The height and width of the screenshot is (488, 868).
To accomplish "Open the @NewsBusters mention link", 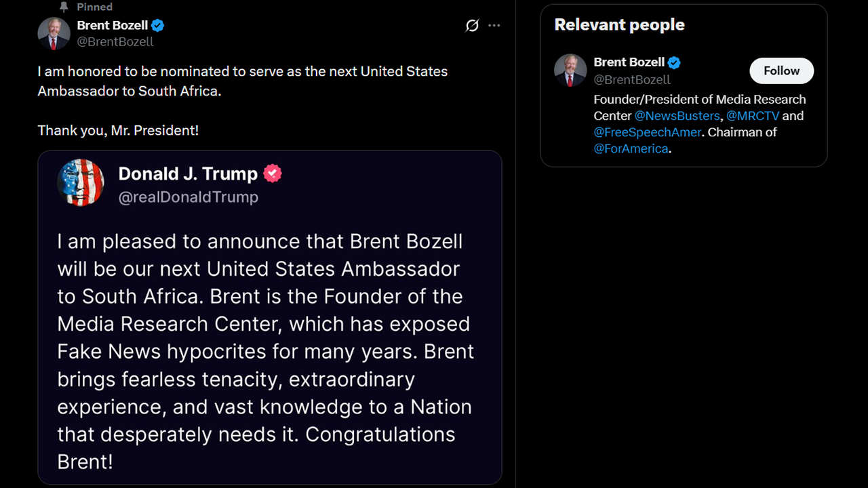I will click(x=677, y=116).
